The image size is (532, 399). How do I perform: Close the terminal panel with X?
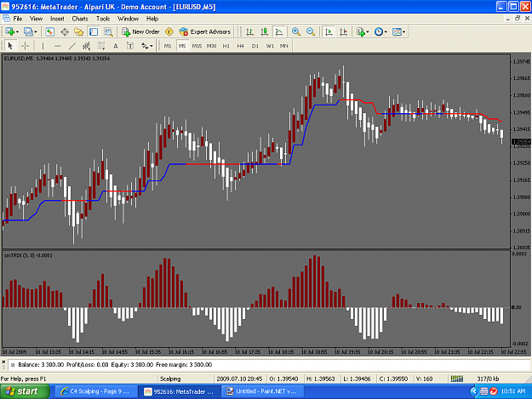(x=3, y=362)
